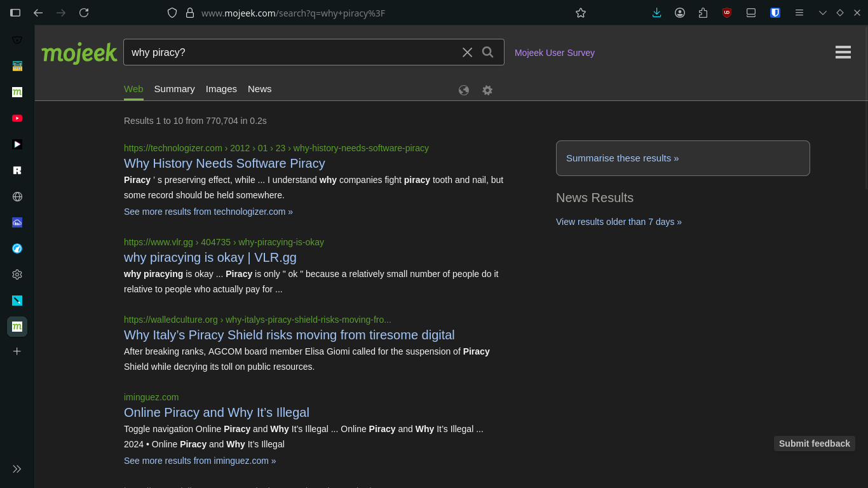
Task: Open why piracying is okay VLR.gg
Action: coord(210,257)
